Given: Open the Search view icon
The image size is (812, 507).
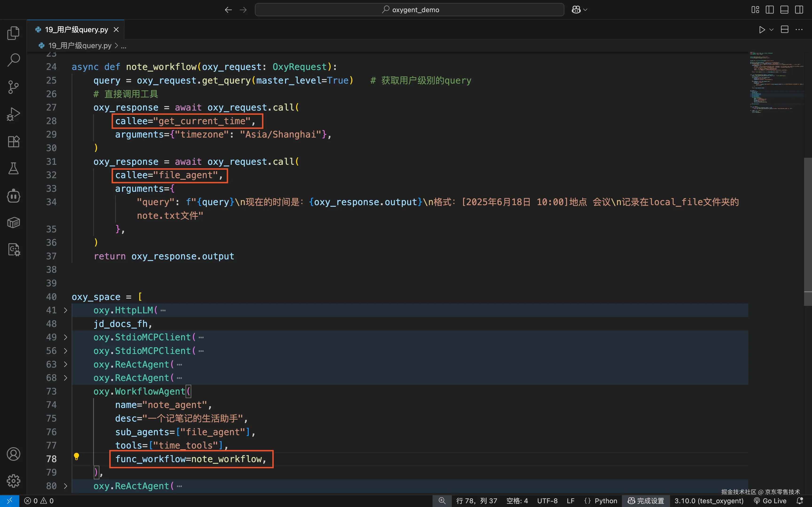Looking at the screenshot, I should click(13, 60).
